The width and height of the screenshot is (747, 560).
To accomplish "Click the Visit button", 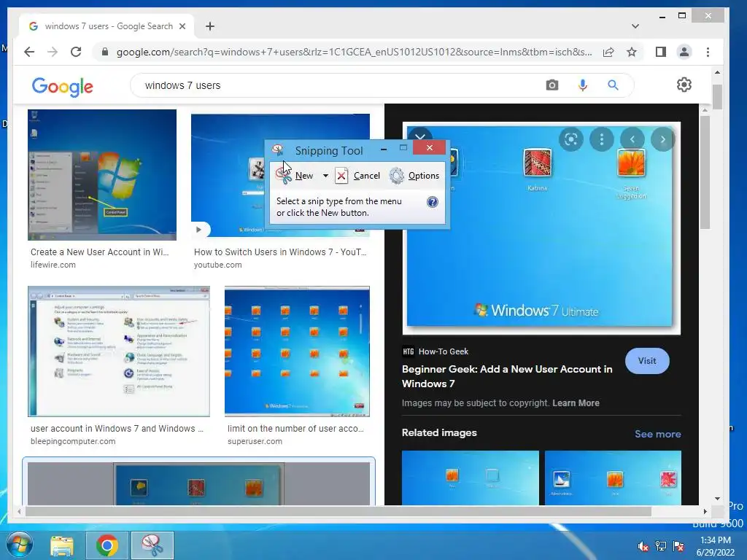I will coord(647,361).
